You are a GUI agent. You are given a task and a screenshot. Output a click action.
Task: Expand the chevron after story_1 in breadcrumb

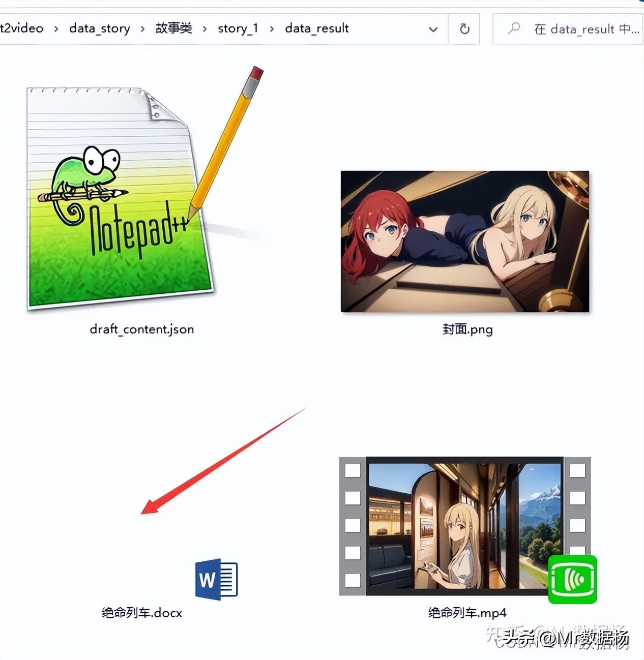(272, 28)
